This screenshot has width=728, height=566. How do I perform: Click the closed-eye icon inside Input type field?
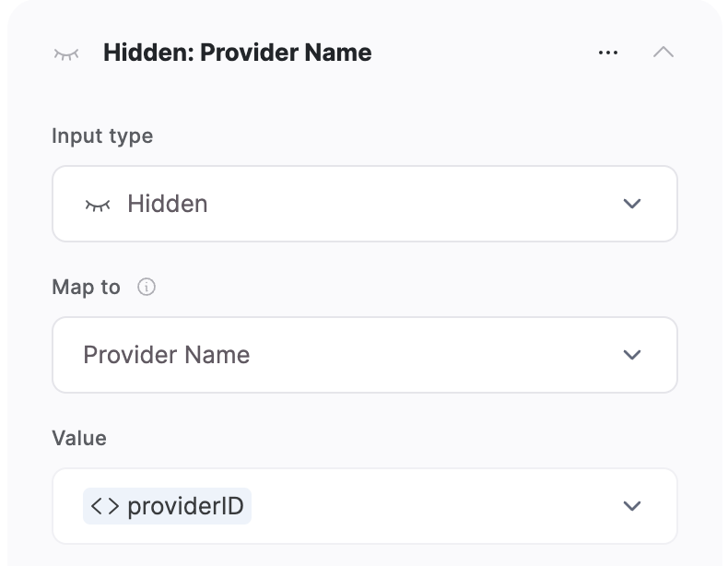(98, 205)
